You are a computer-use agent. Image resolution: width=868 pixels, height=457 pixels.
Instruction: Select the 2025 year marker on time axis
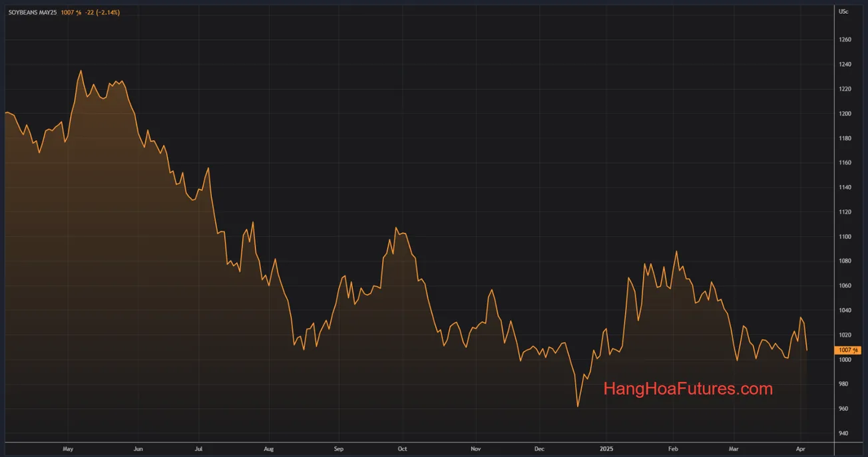click(x=606, y=449)
